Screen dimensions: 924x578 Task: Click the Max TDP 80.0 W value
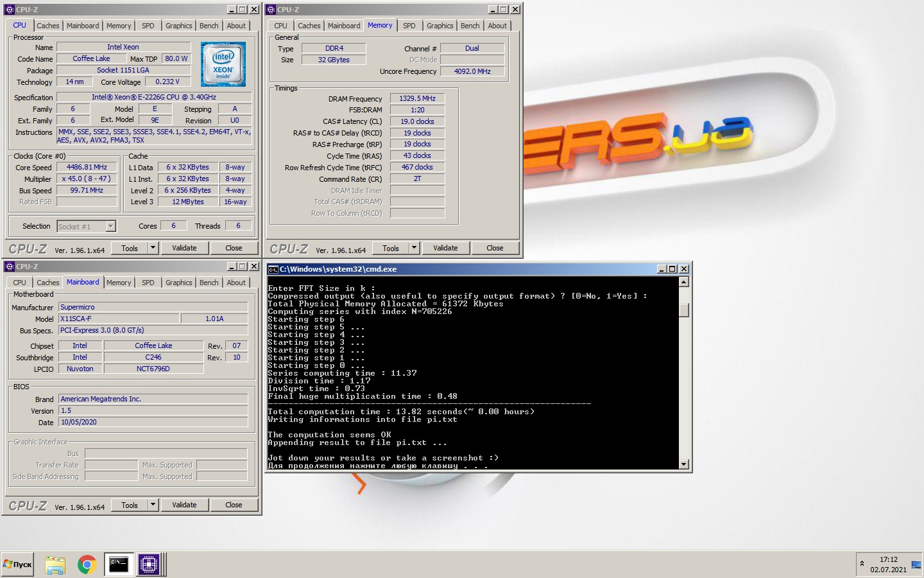[176, 58]
